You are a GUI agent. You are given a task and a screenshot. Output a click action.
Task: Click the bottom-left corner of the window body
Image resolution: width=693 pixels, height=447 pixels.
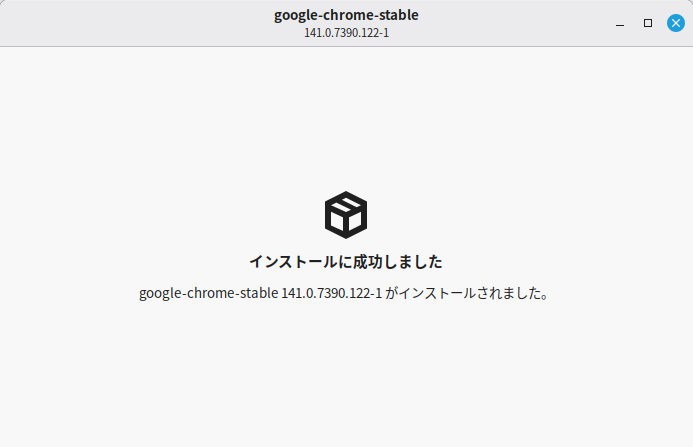(8, 439)
